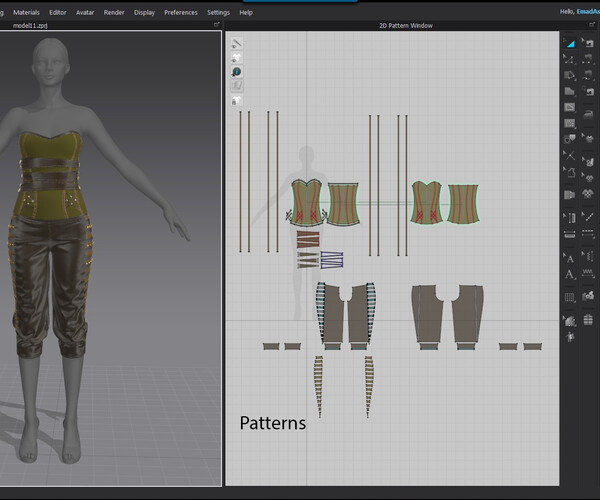Select the front bodice pattern over avatar silhouette
Viewport: 600px width, 500px height.
point(307,202)
